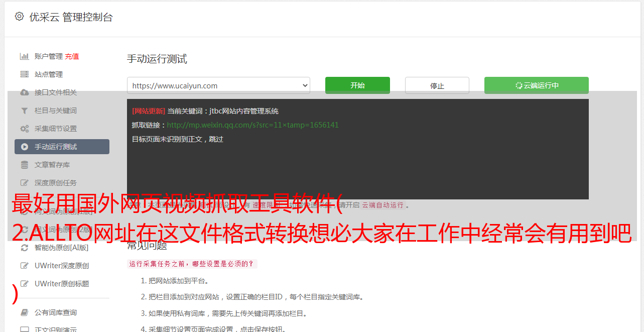Click the server icon for 站点管理

24,74
